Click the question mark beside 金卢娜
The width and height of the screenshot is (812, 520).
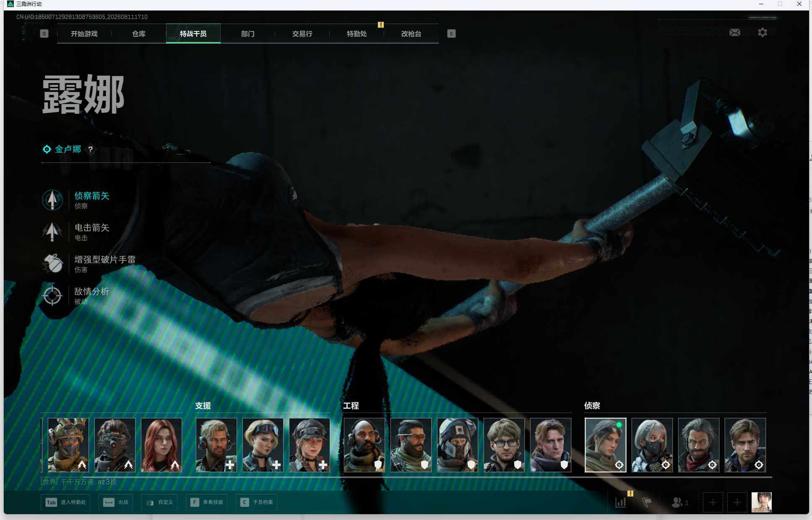point(90,149)
